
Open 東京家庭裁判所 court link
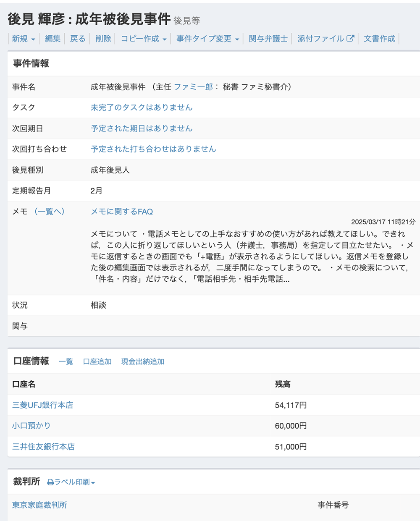click(x=39, y=505)
